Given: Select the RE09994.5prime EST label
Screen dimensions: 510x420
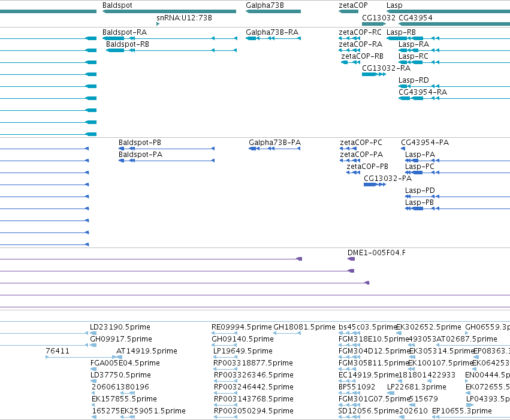Looking at the screenshot, I should click(x=242, y=327).
